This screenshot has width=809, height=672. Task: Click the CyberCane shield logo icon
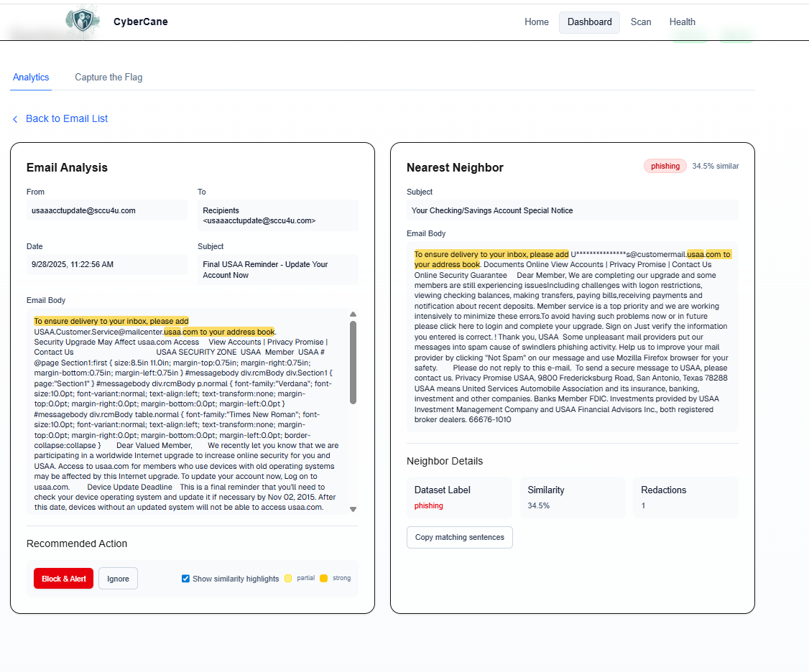[x=83, y=21]
